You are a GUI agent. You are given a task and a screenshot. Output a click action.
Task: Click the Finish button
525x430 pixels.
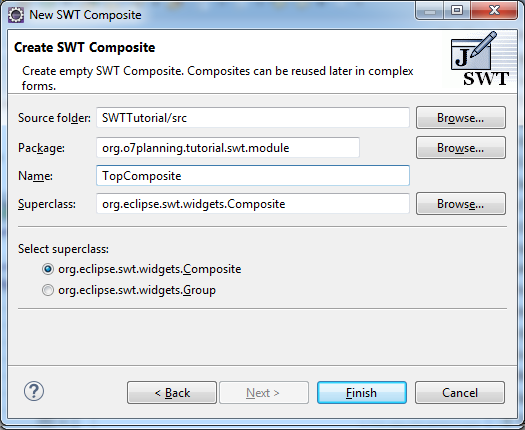point(362,392)
